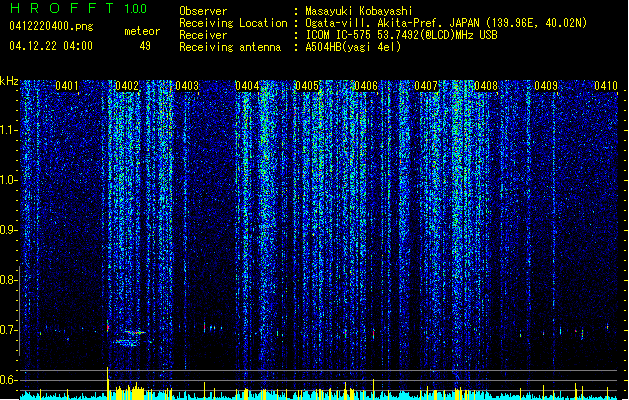Click the 0407 time marker

tap(426, 86)
